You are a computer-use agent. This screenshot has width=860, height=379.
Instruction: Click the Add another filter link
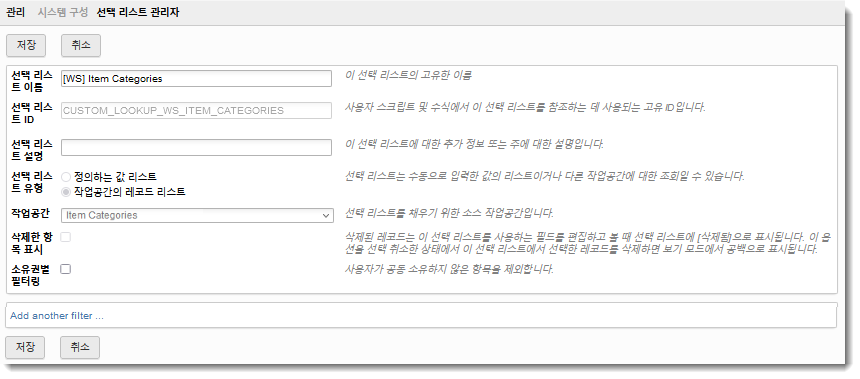[57, 316]
